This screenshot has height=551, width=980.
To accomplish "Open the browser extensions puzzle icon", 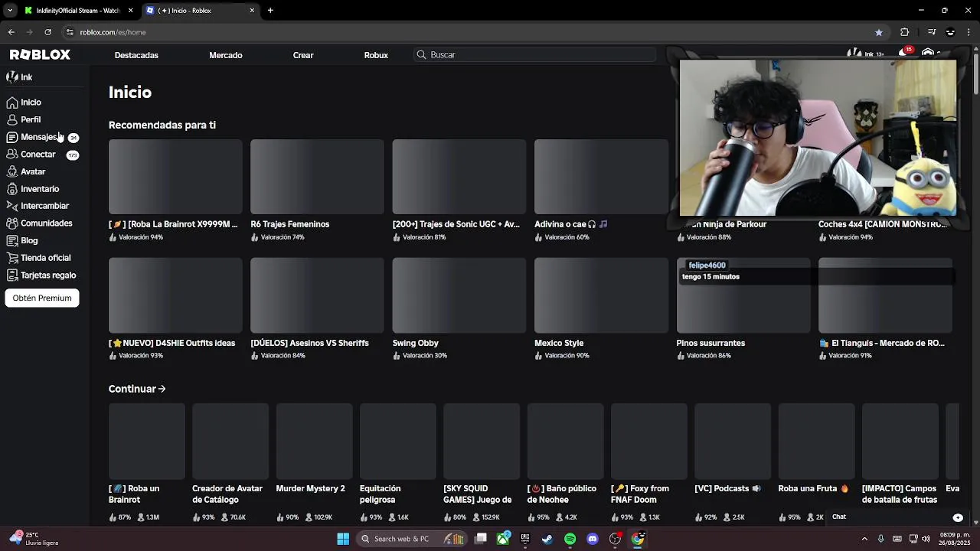I will click(905, 32).
